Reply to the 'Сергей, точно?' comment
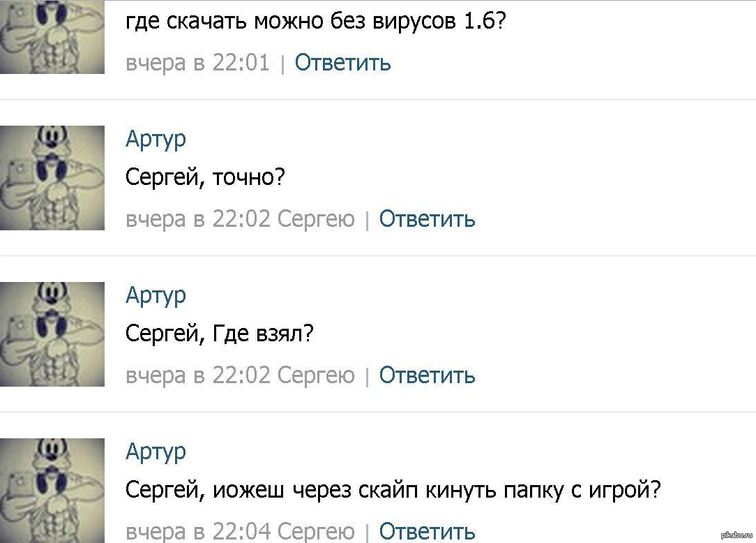The width and height of the screenshot is (756, 543). (427, 219)
